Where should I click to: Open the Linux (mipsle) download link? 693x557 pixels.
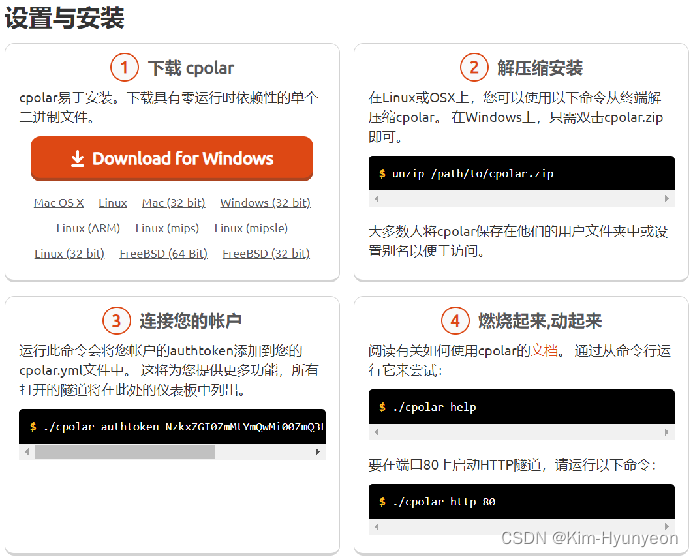click(x=251, y=228)
